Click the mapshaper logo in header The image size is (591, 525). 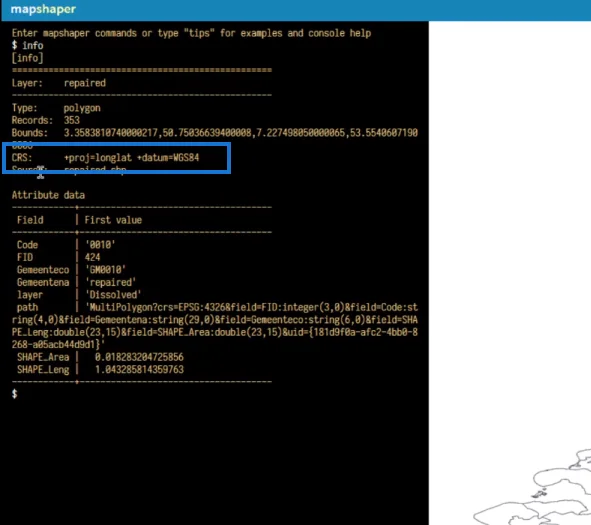(43, 9)
